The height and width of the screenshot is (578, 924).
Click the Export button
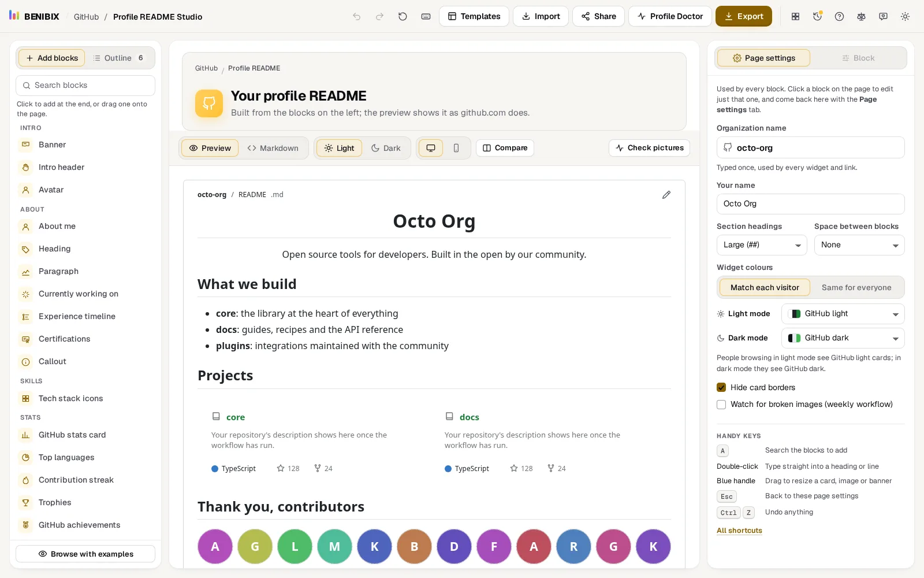[x=744, y=16]
